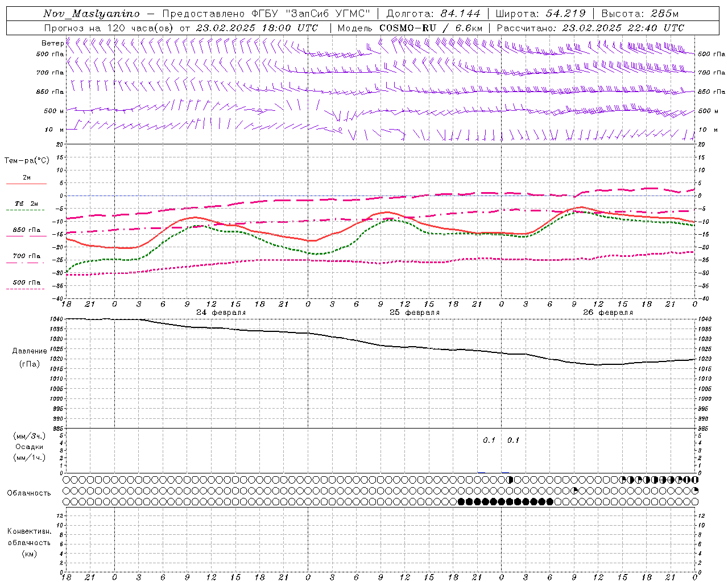Click the right-side 10 м wind level label
Screen dimensions: 728x582
(x=708, y=130)
